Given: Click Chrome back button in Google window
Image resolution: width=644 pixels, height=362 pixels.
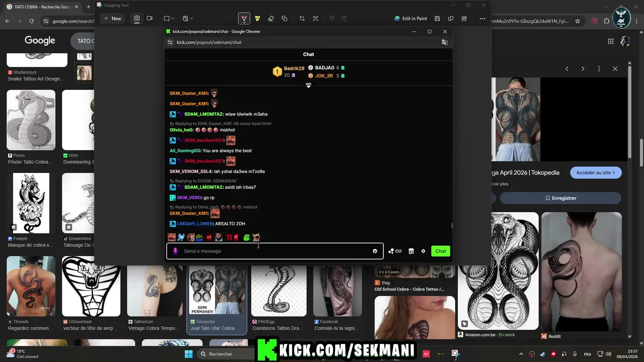Looking at the screenshot, I should [x=7, y=21].
